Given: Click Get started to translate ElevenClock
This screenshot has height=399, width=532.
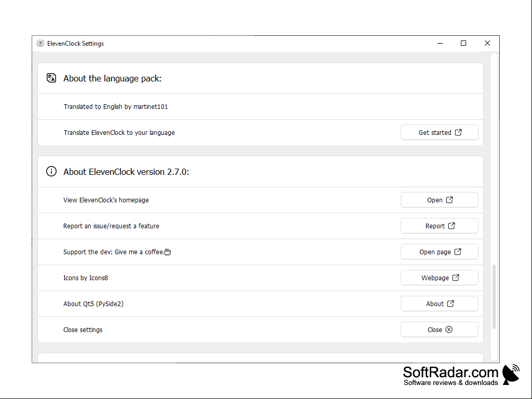Looking at the screenshot, I should coord(440,132).
